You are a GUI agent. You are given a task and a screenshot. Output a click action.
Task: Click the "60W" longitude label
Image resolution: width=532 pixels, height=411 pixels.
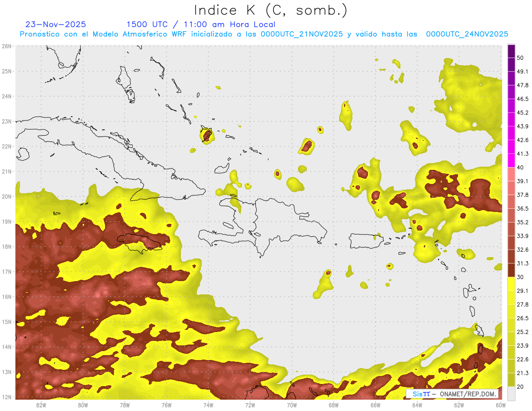coord(501,405)
